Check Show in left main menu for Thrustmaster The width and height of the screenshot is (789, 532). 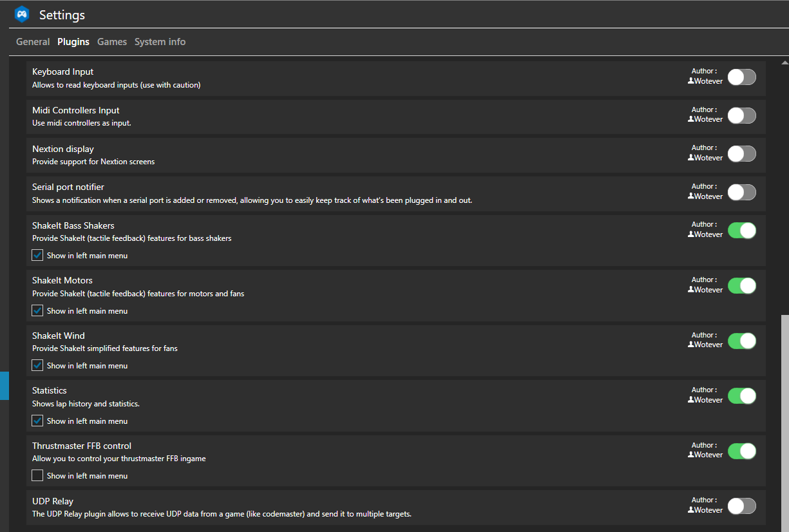coord(37,475)
